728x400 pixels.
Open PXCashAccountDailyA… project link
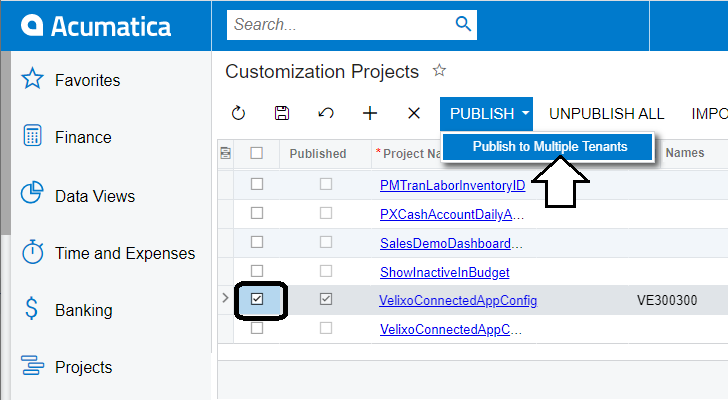click(x=452, y=214)
